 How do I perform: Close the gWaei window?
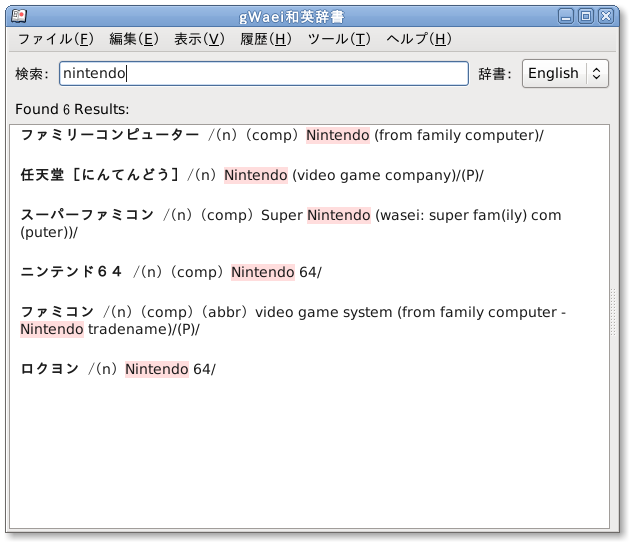point(605,15)
